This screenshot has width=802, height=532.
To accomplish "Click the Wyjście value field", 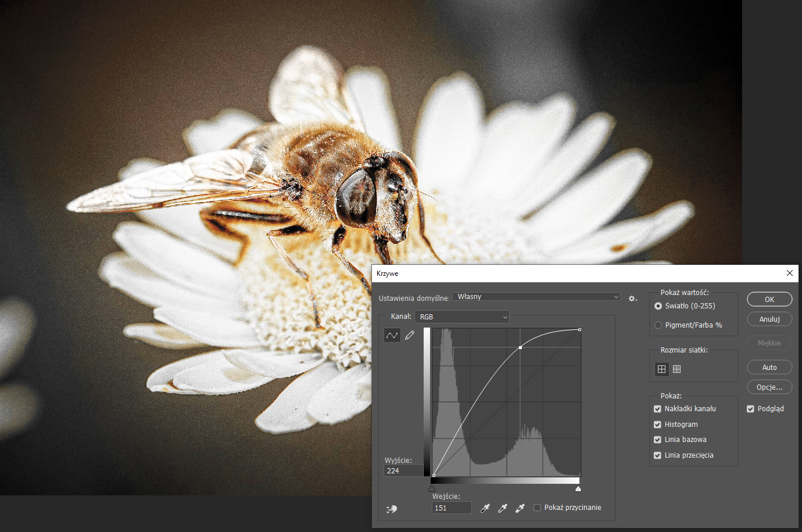I will [403, 471].
